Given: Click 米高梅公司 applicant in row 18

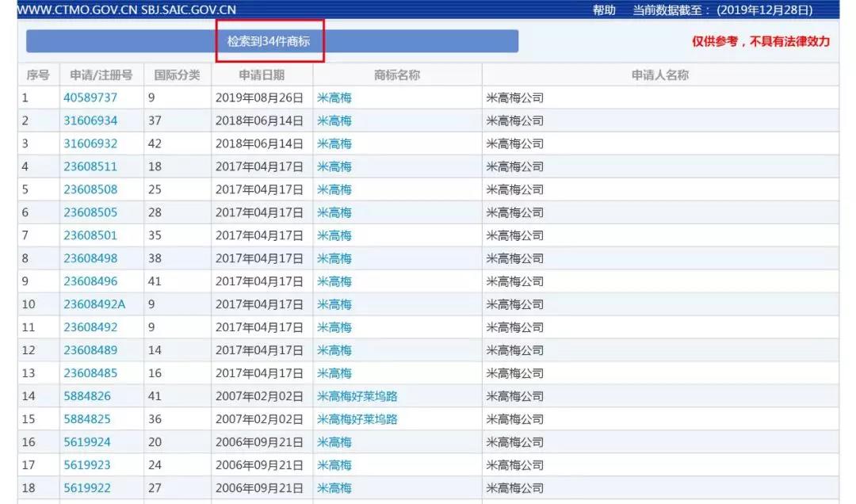Looking at the screenshot, I should click(x=515, y=487).
